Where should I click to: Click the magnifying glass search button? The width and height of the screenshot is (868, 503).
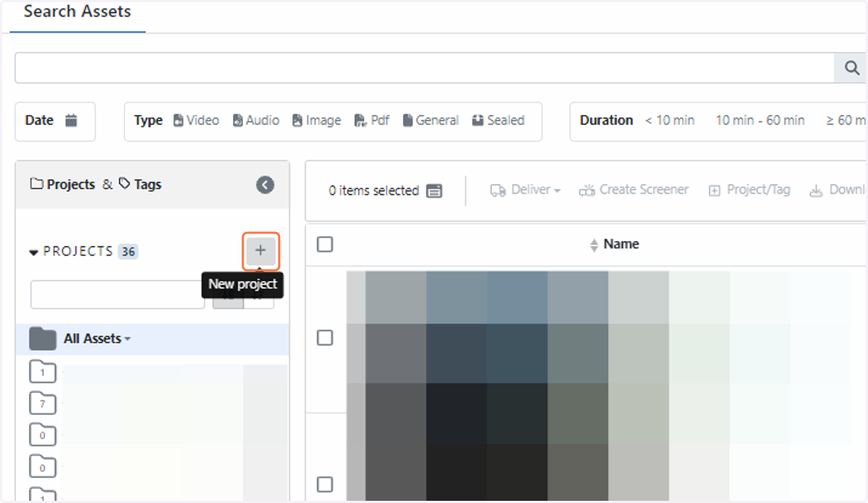[x=851, y=68]
